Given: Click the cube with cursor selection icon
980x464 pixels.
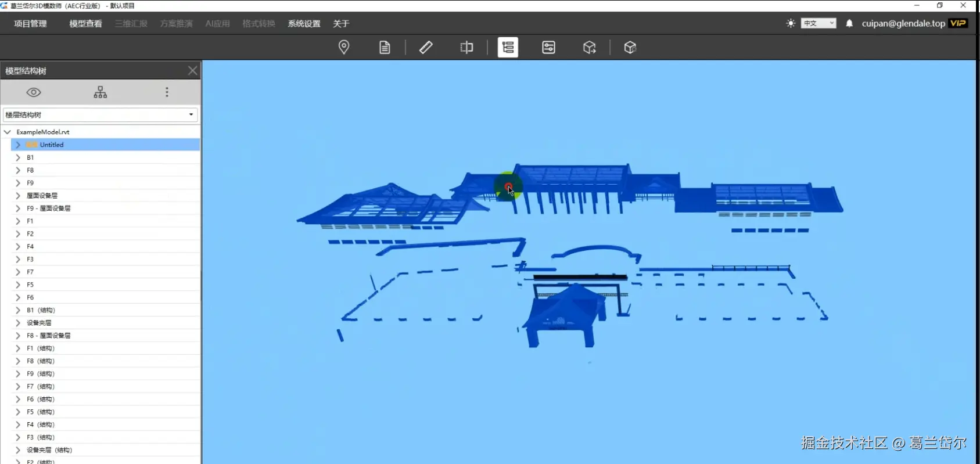Looking at the screenshot, I should click(590, 47).
